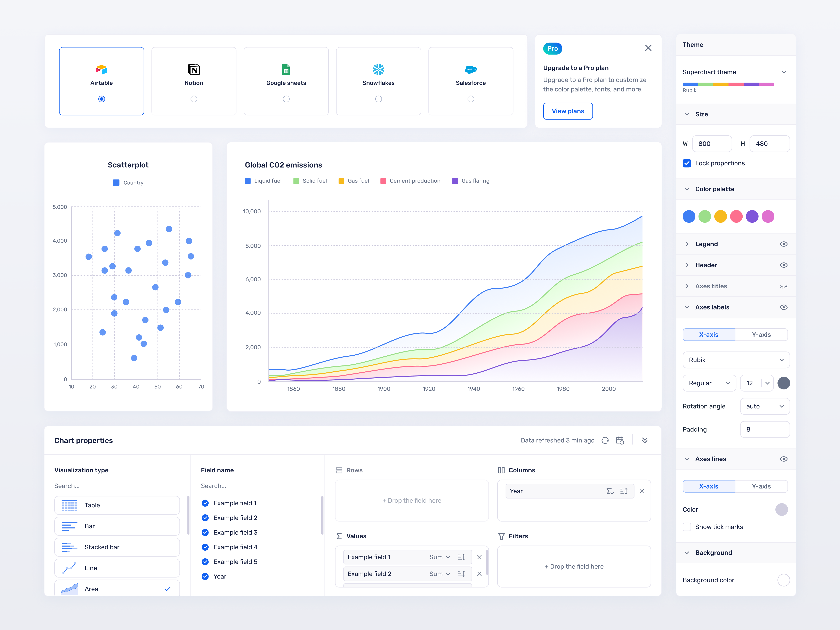Switch Axes labels to Y-axis tab
The image size is (840, 630).
click(x=761, y=334)
